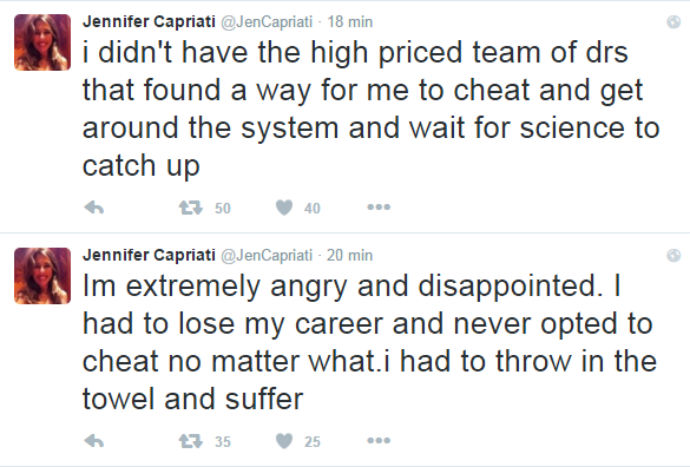Image resolution: width=690 pixels, height=467 pixels.
Task: View the like count of 25
Action: click(312, 441)
